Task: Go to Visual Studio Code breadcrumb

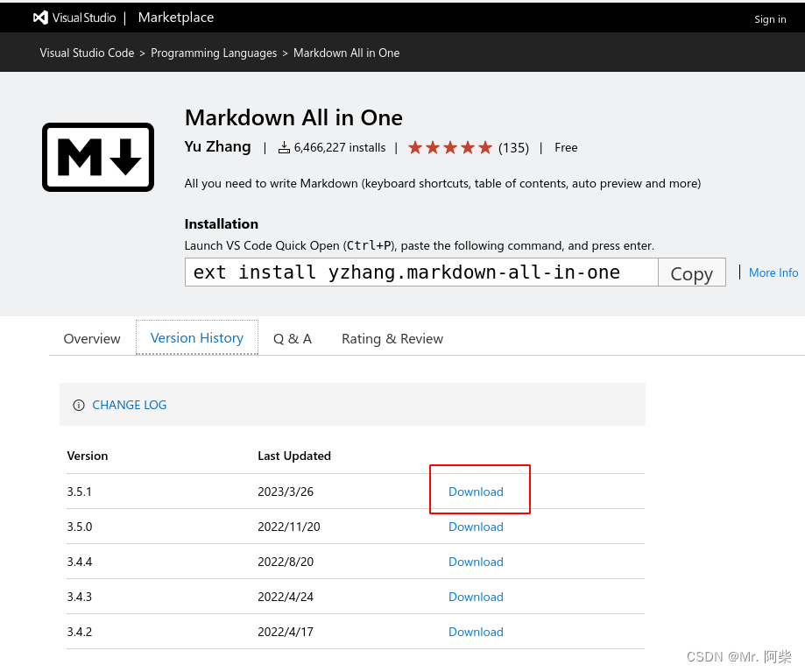Action: coord(87,53)
